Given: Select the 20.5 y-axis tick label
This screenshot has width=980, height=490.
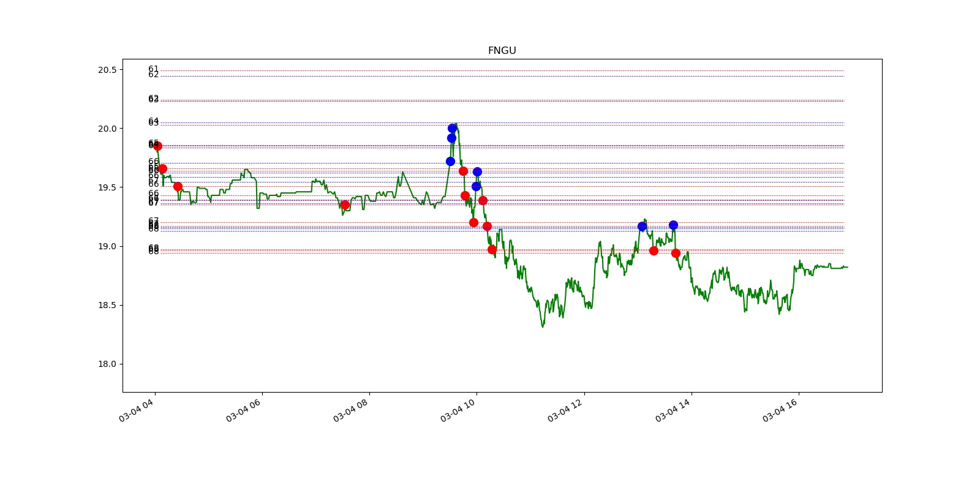Looking at the screenshot, I should point(107,70).
